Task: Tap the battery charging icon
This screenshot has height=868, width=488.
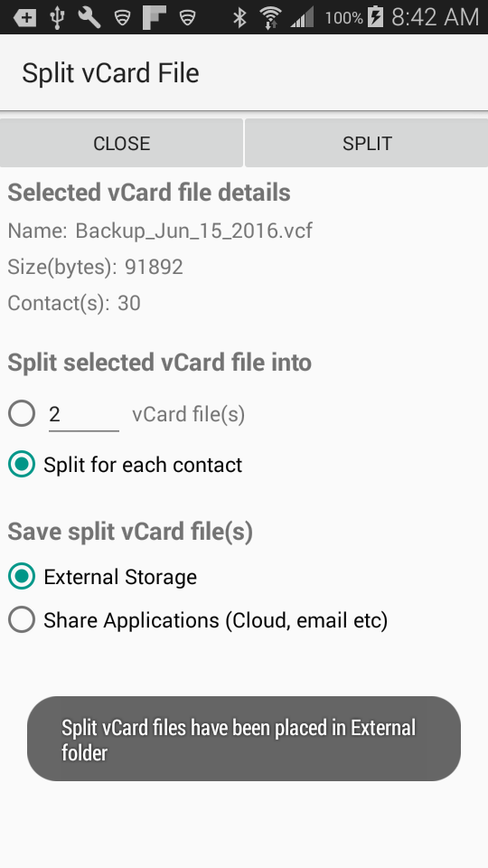Action: 376,17
